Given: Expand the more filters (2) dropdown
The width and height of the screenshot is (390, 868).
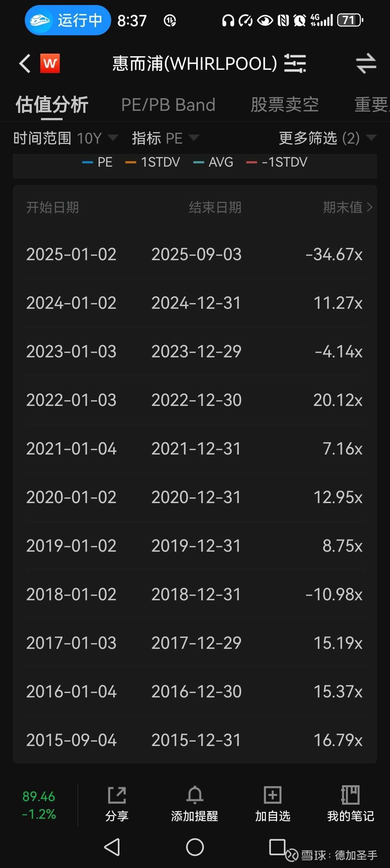Looking at the screenshot, I should [327, 138].
